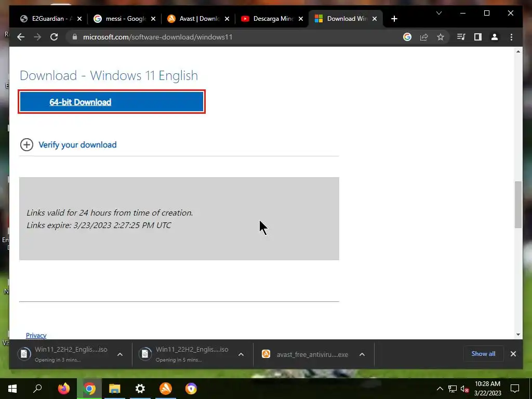The height and width of the screenshot is (399, 532).
Task: Open Avast antivirus taskbar icon
Action: [x=166, y=389]
